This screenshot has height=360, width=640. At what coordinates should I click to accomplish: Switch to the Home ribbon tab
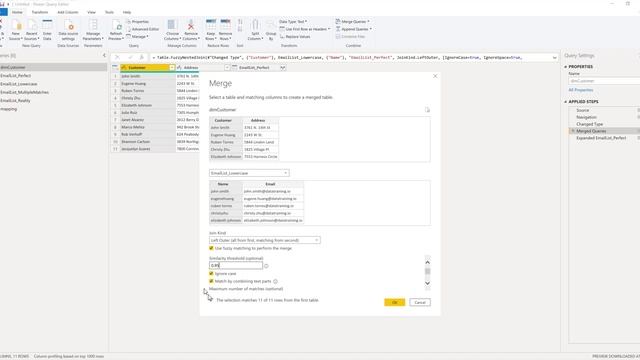17,12
